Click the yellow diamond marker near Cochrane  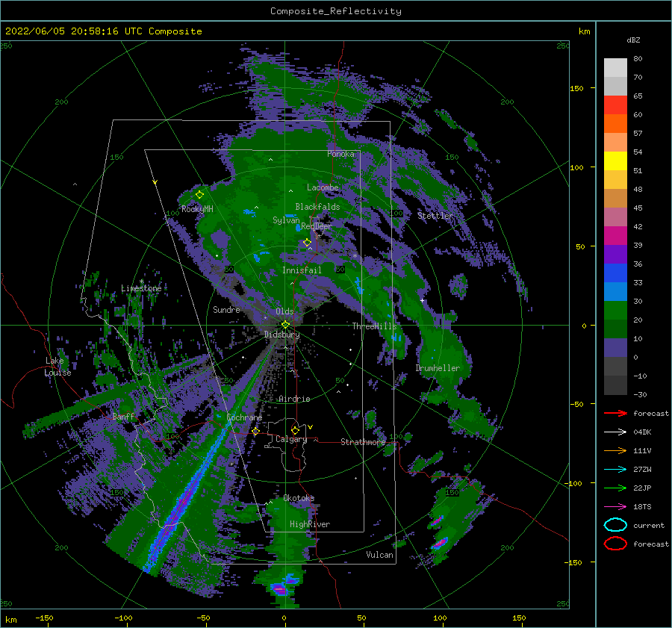(255, 431)
